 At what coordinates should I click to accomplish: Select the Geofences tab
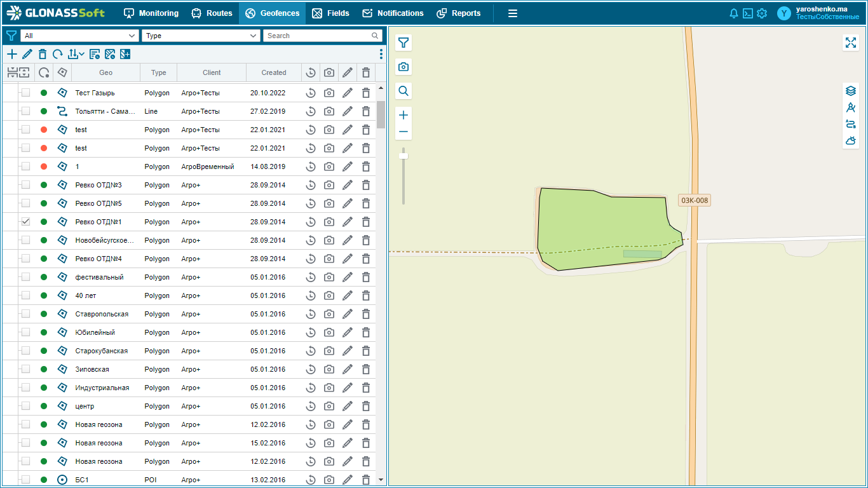tap(272, 13)
